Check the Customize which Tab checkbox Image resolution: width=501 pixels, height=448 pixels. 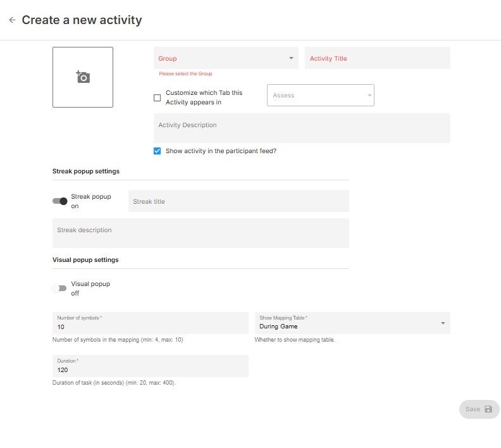[158, 97]
